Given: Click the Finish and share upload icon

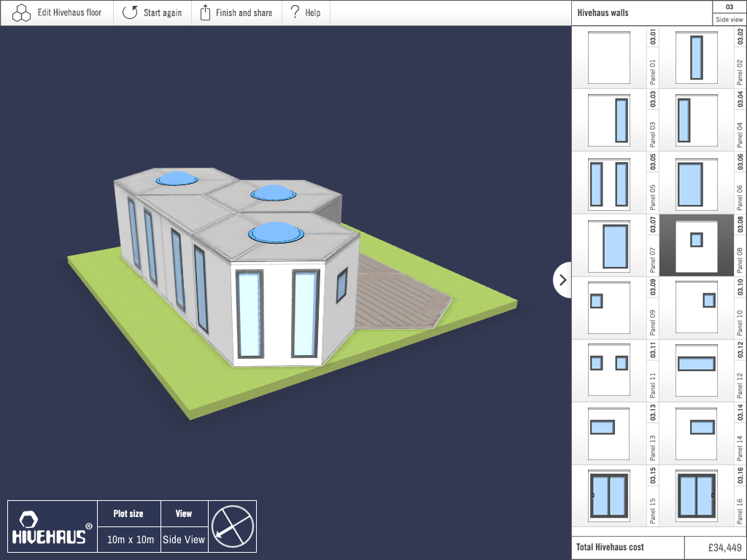Looking at the screenshot, I should coord(205,12).
